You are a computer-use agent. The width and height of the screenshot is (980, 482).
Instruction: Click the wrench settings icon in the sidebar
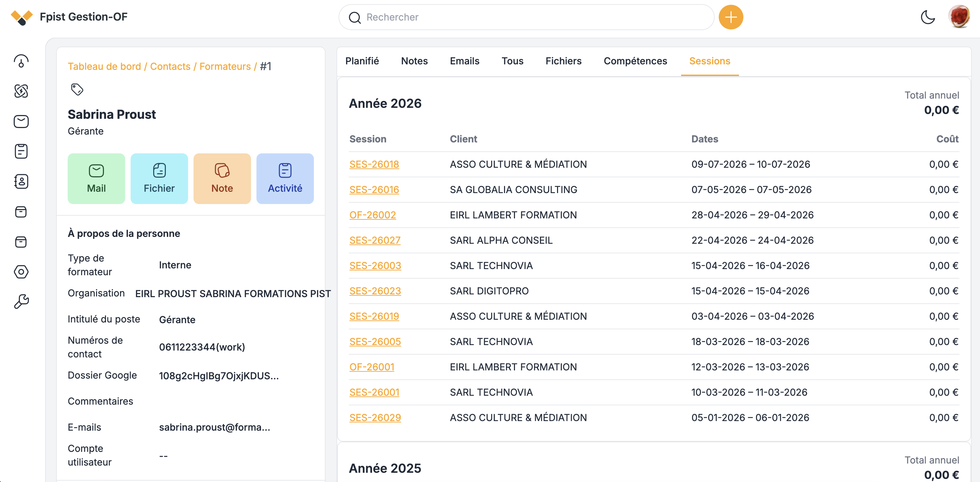point(21,302)
